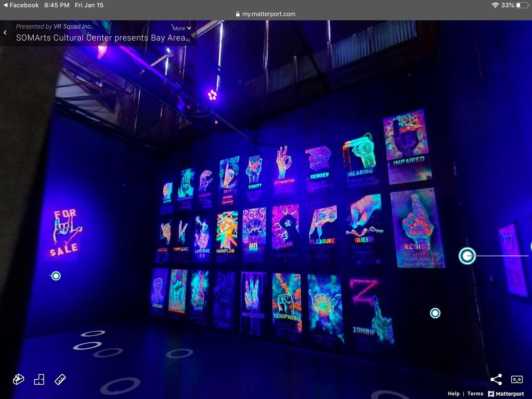The image size is (532, 399).
Task: Select the IMPAIRED poster artwork
Action: point(407,146)
